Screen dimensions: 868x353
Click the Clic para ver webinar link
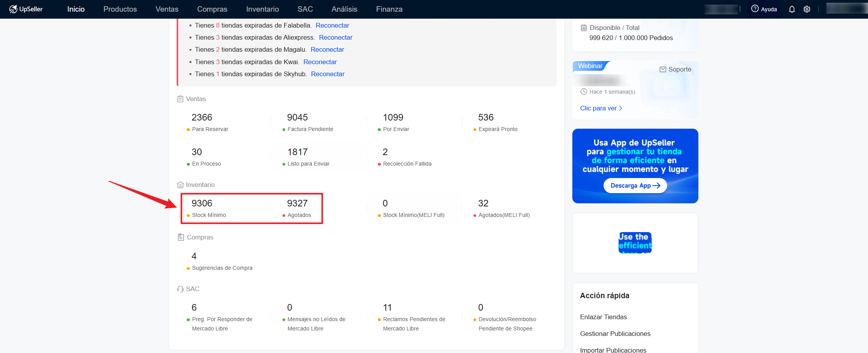pos(601,108)
